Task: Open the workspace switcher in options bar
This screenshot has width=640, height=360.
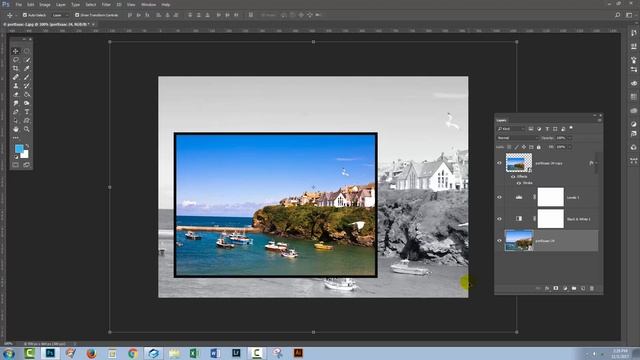Action: point(629,15)
